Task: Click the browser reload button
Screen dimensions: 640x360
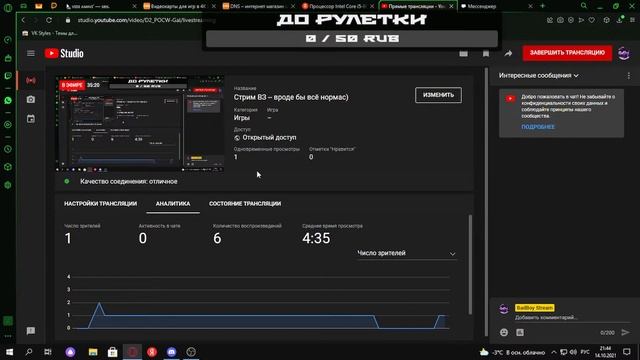Action: [x=49, y=20]
